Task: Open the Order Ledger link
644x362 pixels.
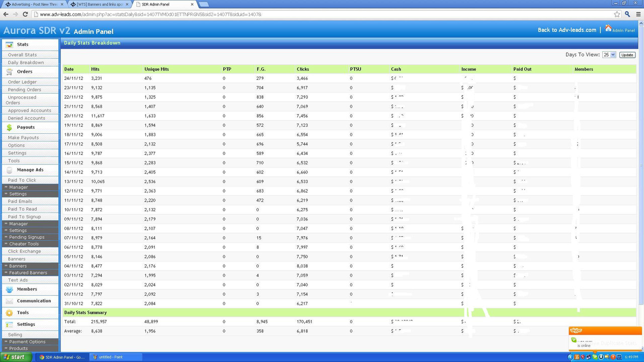Action: (22, 82)
